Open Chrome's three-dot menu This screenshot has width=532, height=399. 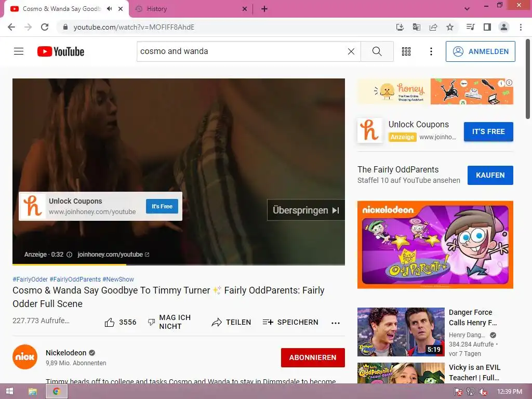521,27
